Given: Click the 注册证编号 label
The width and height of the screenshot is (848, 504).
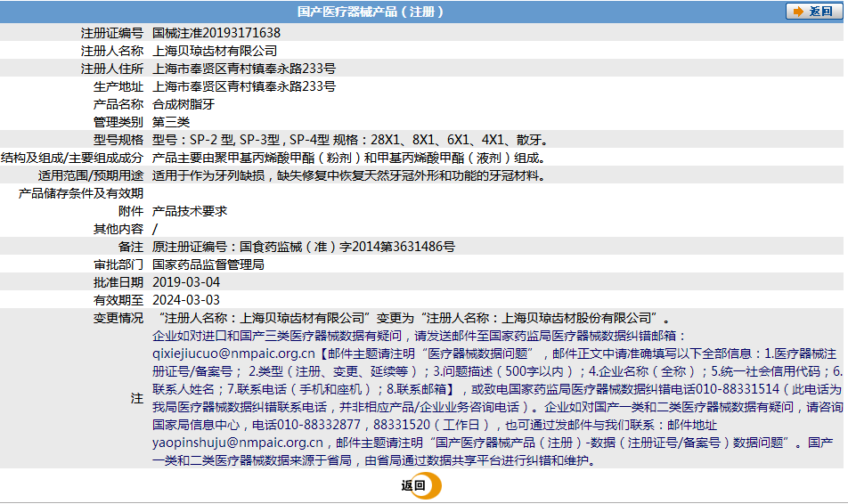Looking at the screenshot, I should click(112, 33).
